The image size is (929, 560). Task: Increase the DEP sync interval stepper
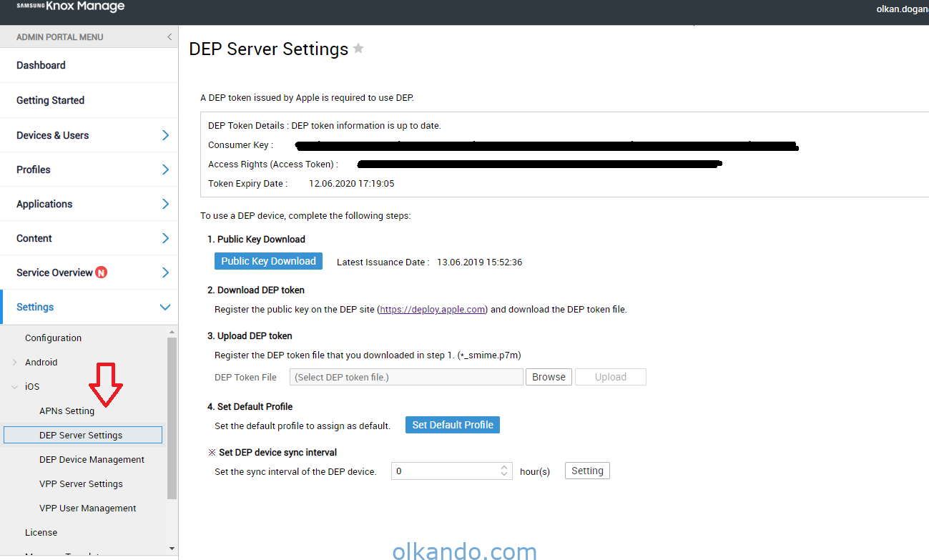point(504,467)
